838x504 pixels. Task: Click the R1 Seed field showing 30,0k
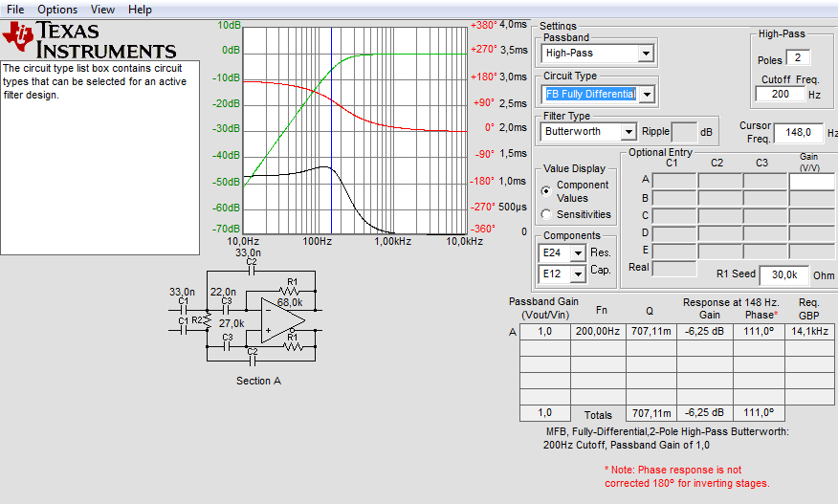pos(784,274)
